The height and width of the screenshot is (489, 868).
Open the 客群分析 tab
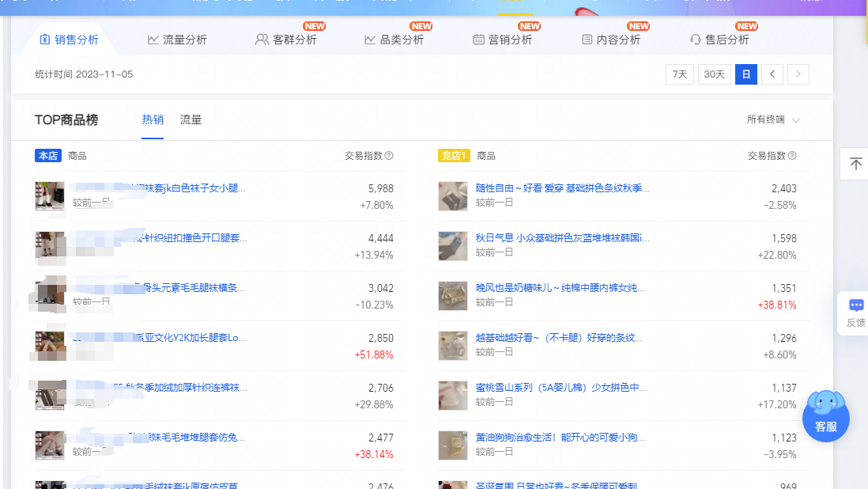tap(286, 40)
